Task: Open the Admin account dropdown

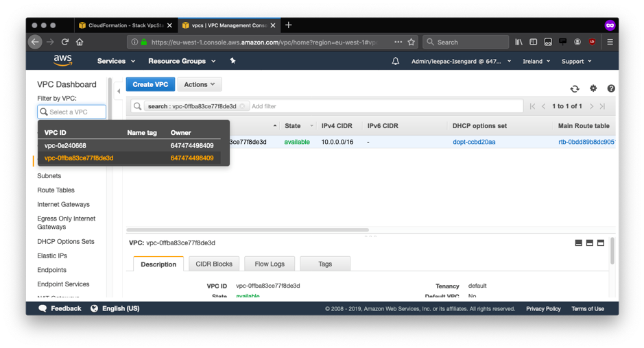Action: (x=462, y=61)
